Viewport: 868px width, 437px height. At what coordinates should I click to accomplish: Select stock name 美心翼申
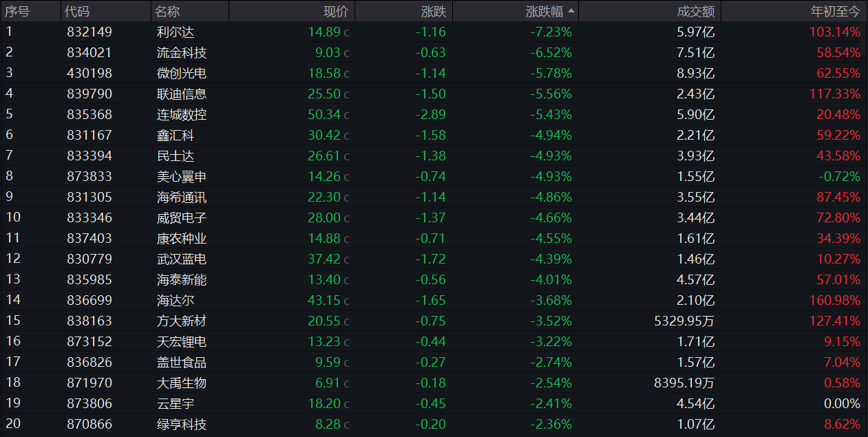coord(182,176)
